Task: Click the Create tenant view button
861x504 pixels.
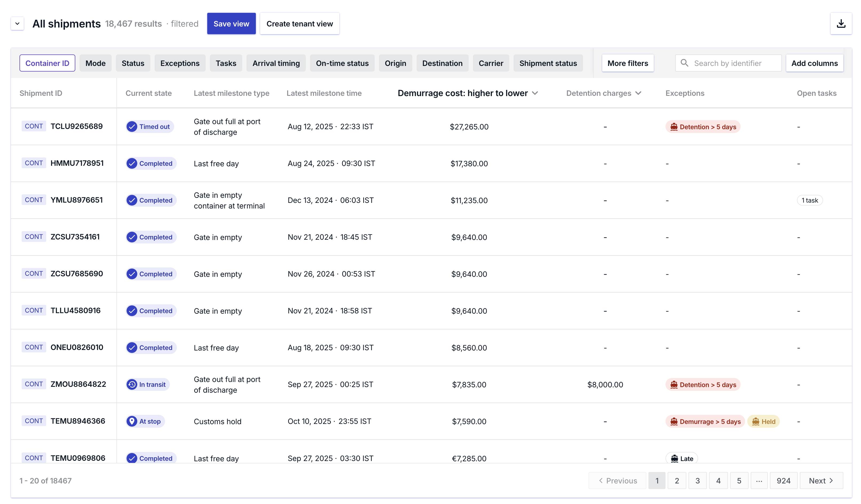Action: tap(299, 23)
